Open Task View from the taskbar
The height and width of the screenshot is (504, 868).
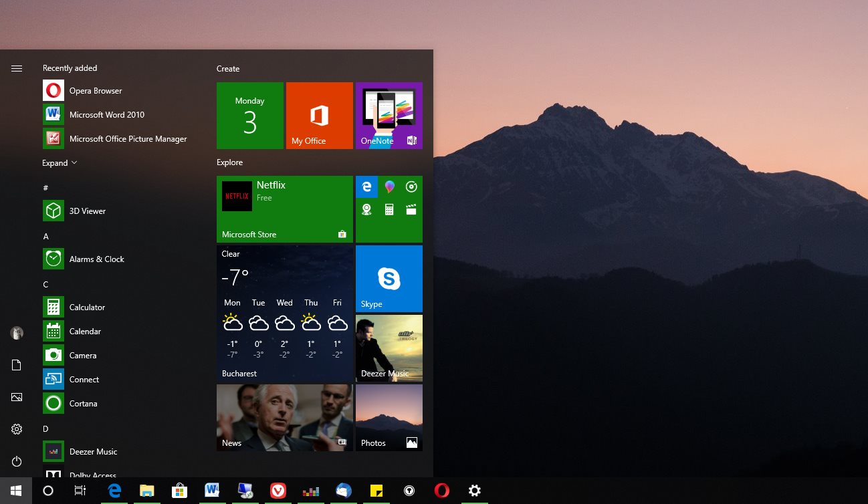(80, 491)
